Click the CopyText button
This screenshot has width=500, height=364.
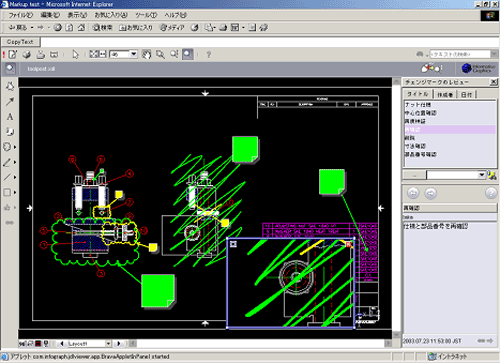(x=20, y=42)
